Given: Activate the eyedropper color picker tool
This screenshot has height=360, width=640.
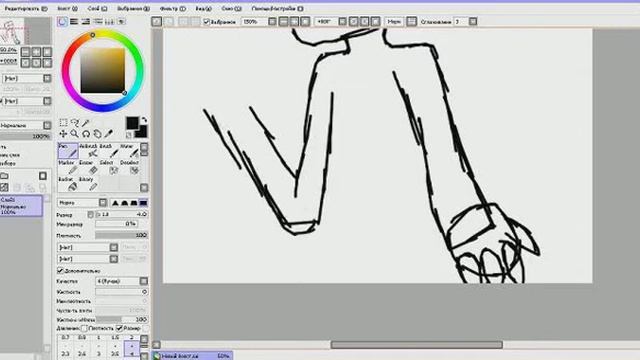Looking at the screenshot, I should (109, 133).
